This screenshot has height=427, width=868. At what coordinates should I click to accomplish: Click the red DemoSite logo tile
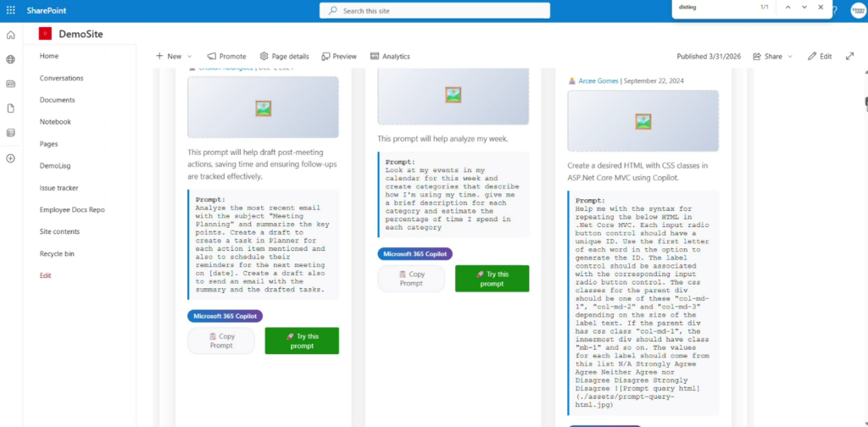pyautogui.click(x=45, y=34)
